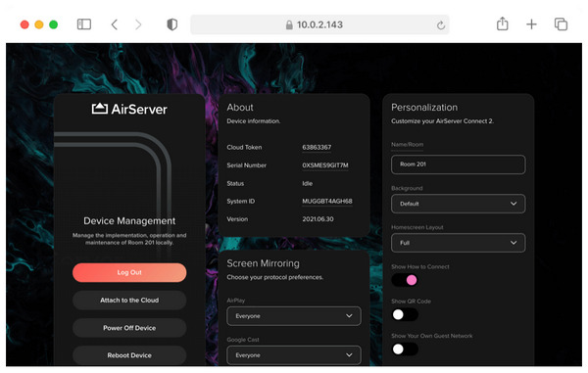
Task: Click the Log Out button
Action: coord(129,272)
